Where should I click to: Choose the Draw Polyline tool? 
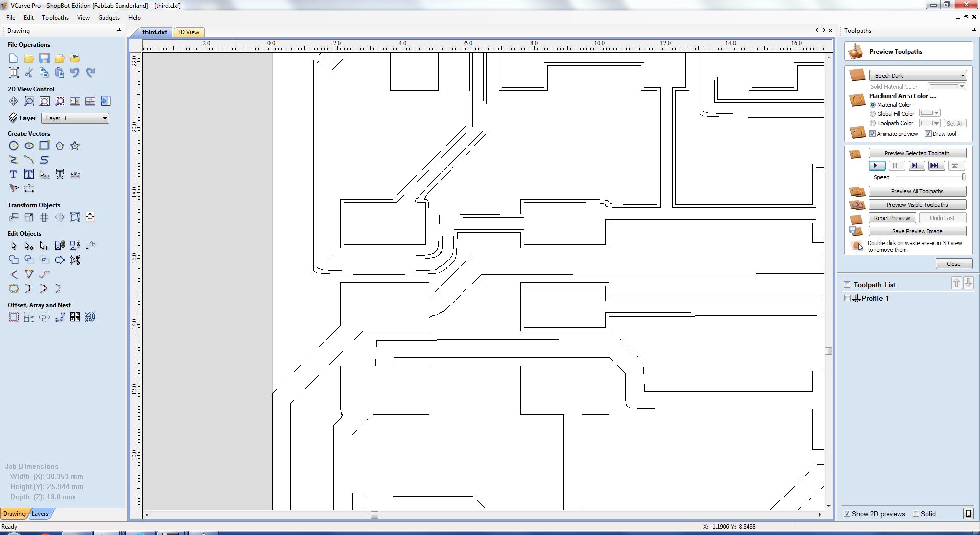tap(14, 160)
